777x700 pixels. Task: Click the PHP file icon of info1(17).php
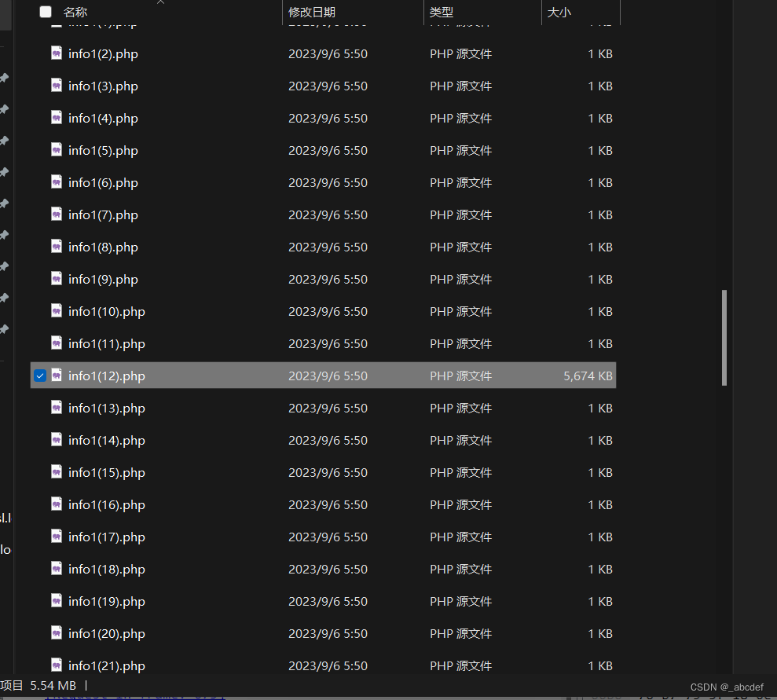(x=57, y=536)
